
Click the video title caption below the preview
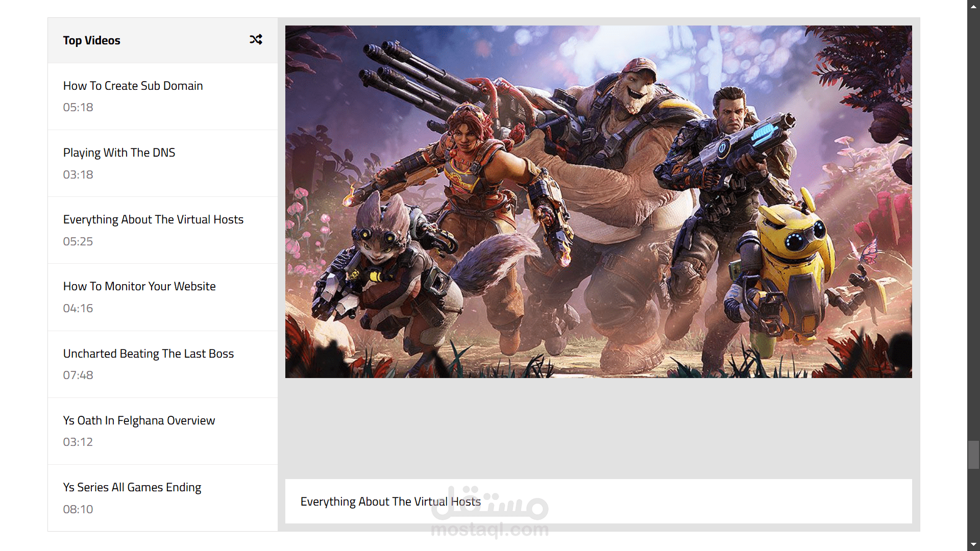tap(390, 502)
